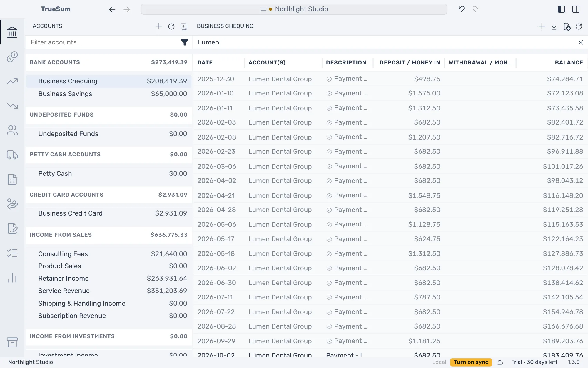Click the $1,575.00 deposit amount
The width and height of the screenshot is (588, 368).
[424, 93]
